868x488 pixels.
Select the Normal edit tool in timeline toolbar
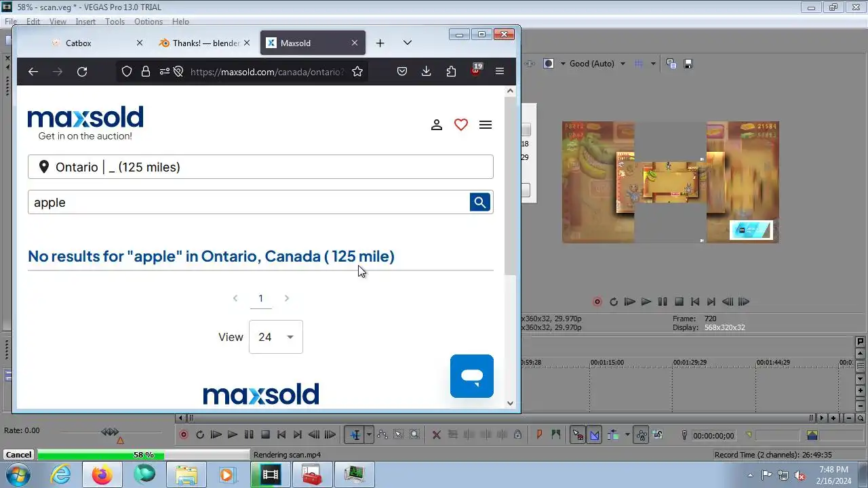point(355,435)
